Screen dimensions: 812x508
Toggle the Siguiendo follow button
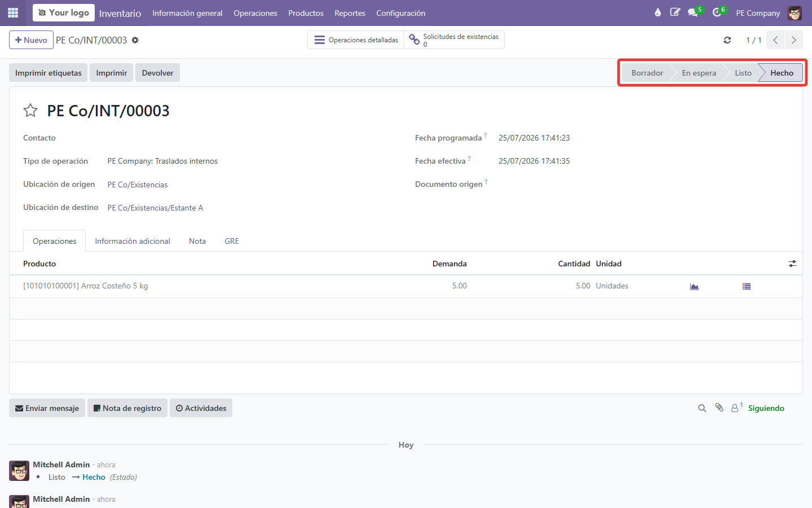click(766, 408)
